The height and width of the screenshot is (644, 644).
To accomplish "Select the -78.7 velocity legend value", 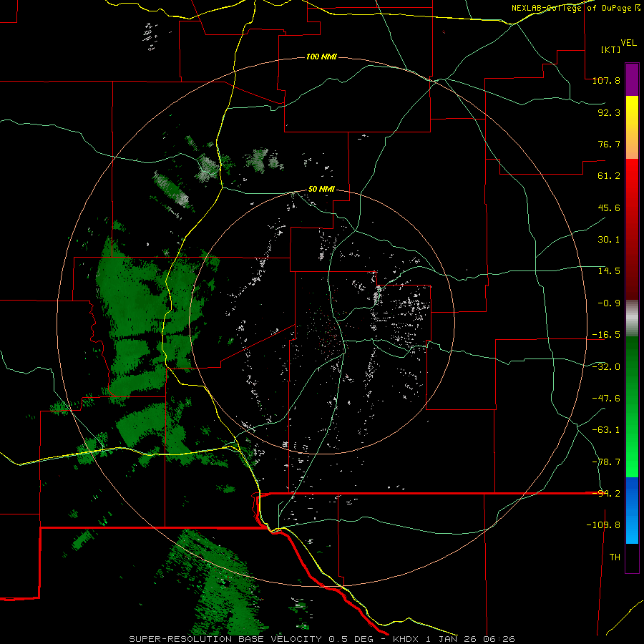I will [606, 462].
